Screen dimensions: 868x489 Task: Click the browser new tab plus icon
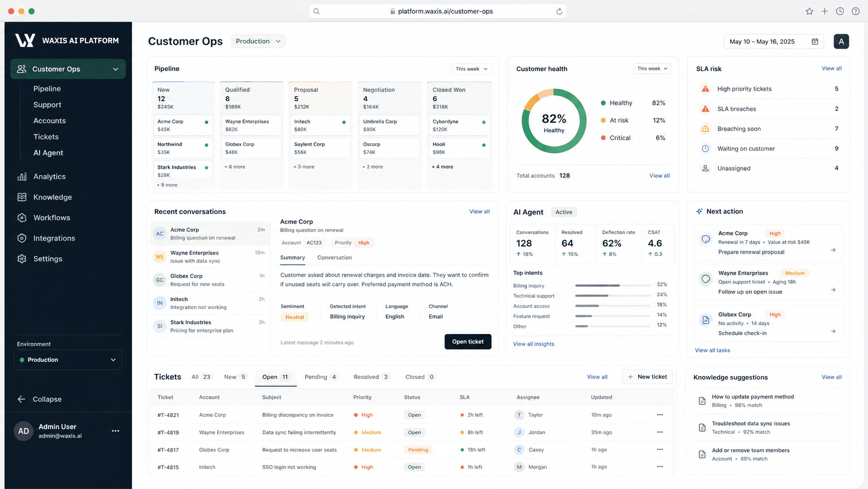click(824, 11)
